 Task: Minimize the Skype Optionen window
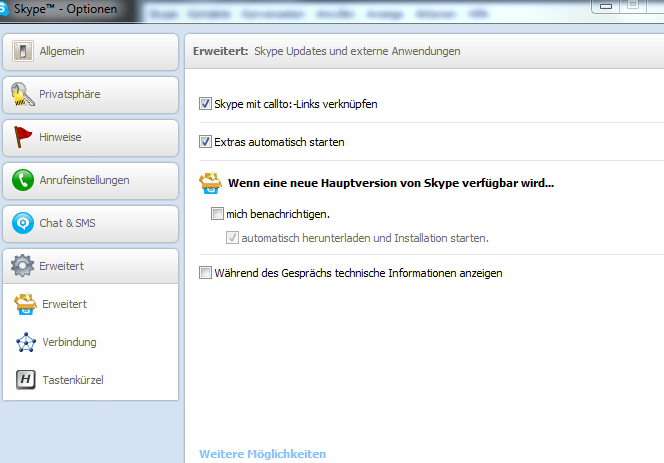[x=606, y=6]
